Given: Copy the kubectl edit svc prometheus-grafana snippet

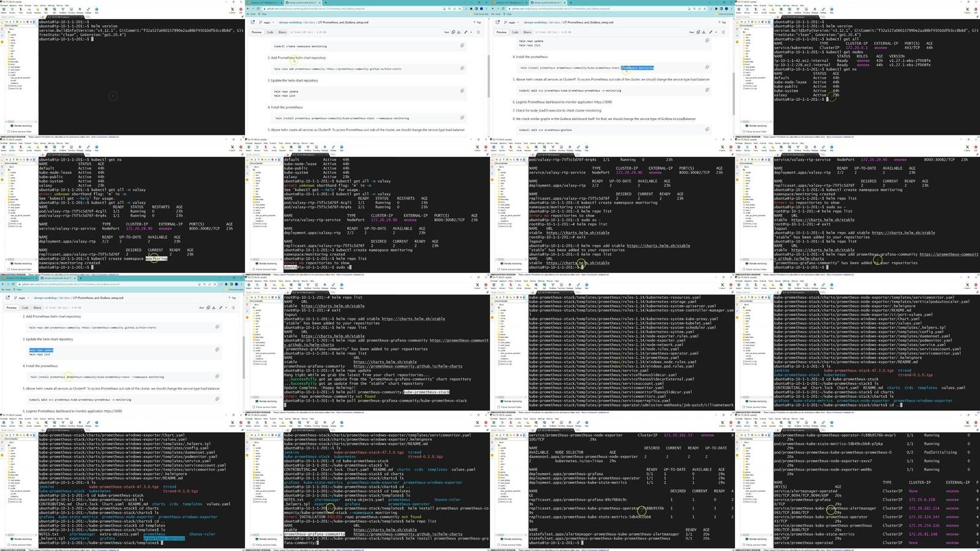Looking at the screenshot, I should coord(707,129).
